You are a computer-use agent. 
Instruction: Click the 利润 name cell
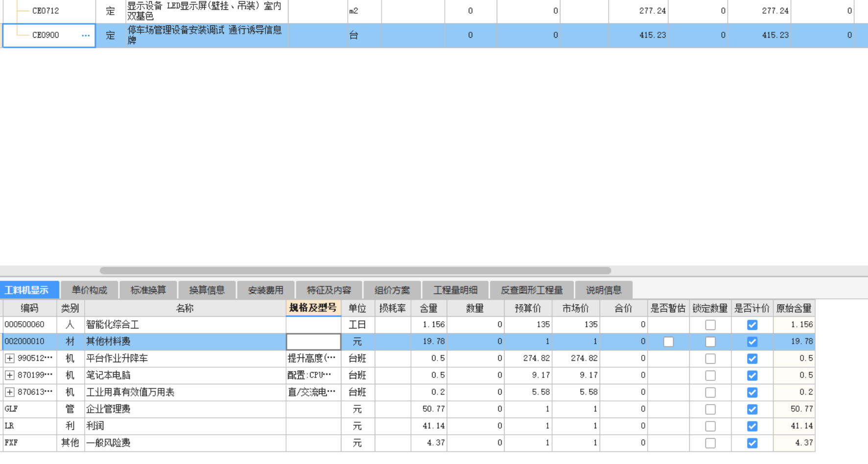click(x=185, y=426)
